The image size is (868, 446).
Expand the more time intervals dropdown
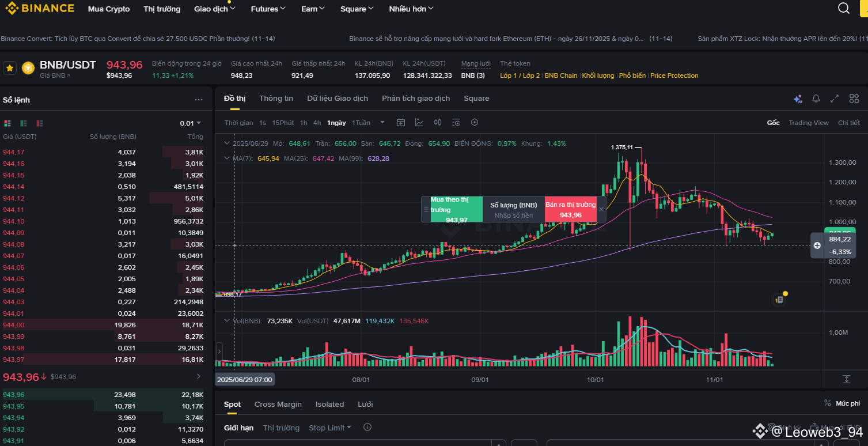pyautogui.click(x=382, y=123)
